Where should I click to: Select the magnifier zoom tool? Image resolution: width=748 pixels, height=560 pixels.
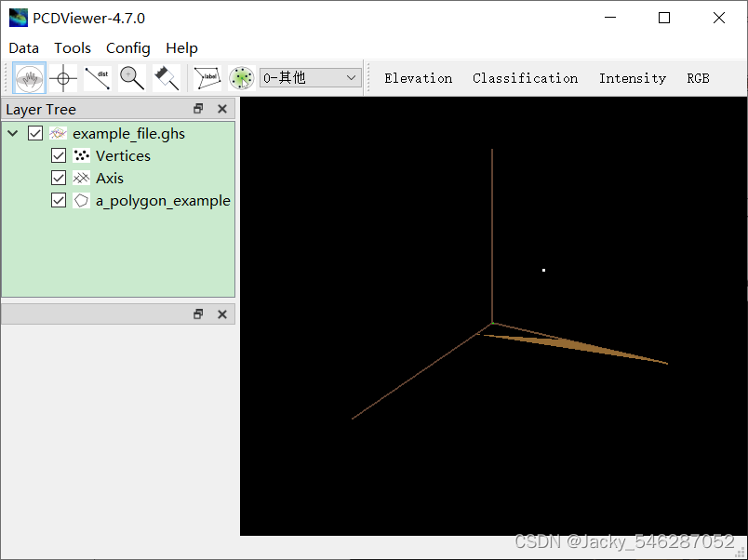[x=132, y=78]
